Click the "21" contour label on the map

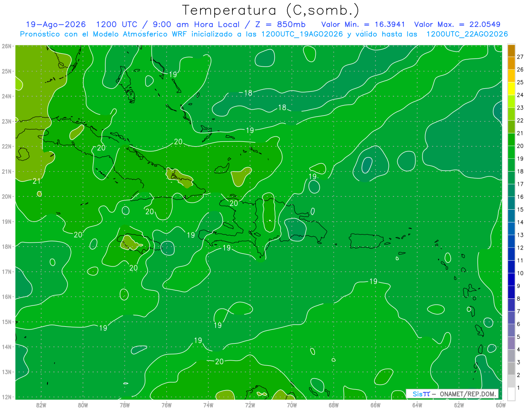(37, 181)
